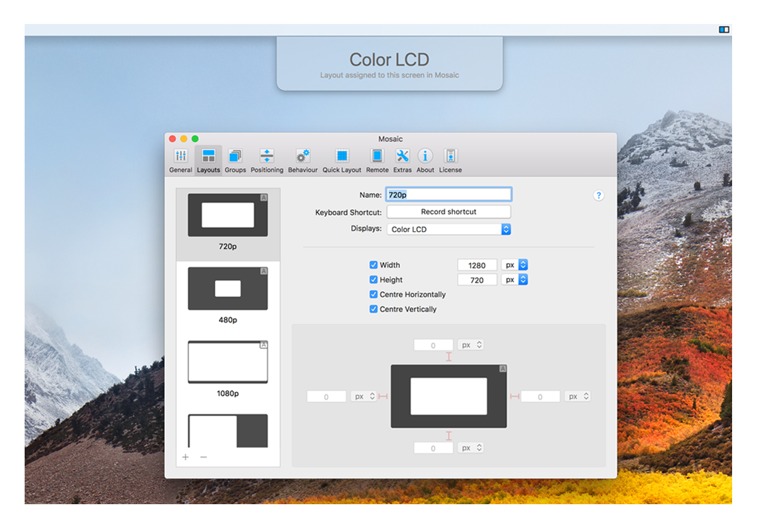Click the right margin value field
Screen dimensions: 758x532
[540, 396]
